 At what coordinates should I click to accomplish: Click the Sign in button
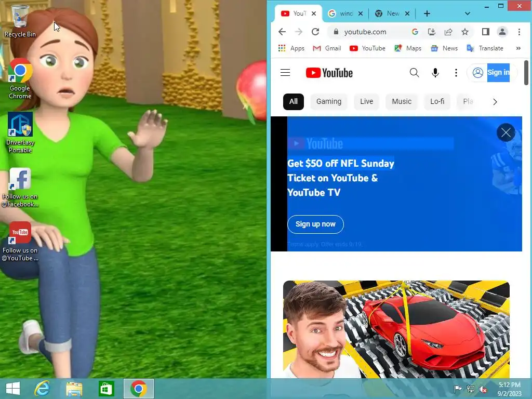492,73
